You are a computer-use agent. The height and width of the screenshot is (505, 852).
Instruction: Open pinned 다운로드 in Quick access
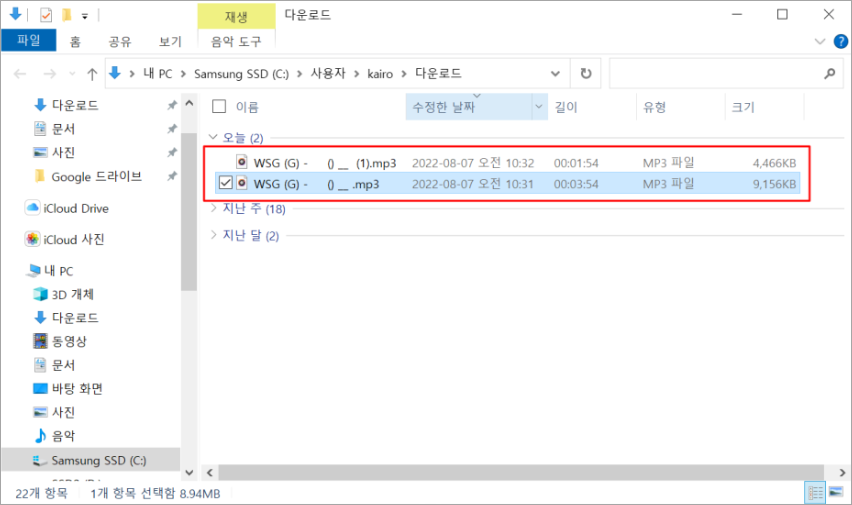[x=75, y=105]
